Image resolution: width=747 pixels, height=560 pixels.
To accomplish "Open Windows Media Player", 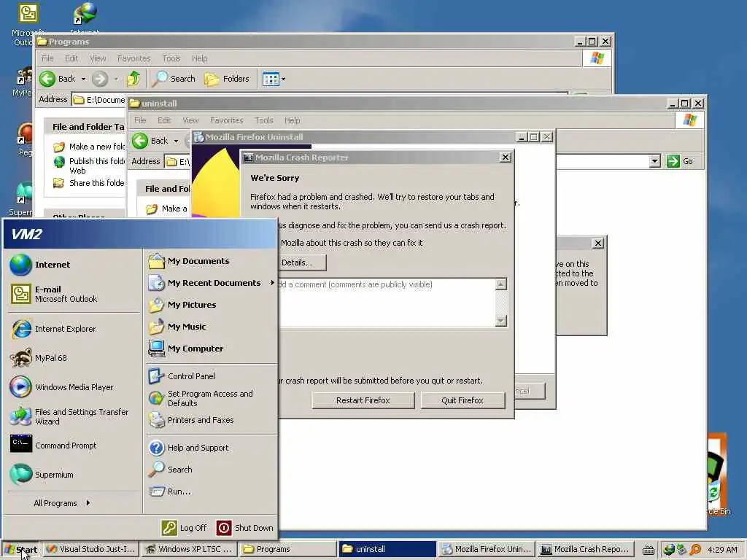I will (74, 387).
